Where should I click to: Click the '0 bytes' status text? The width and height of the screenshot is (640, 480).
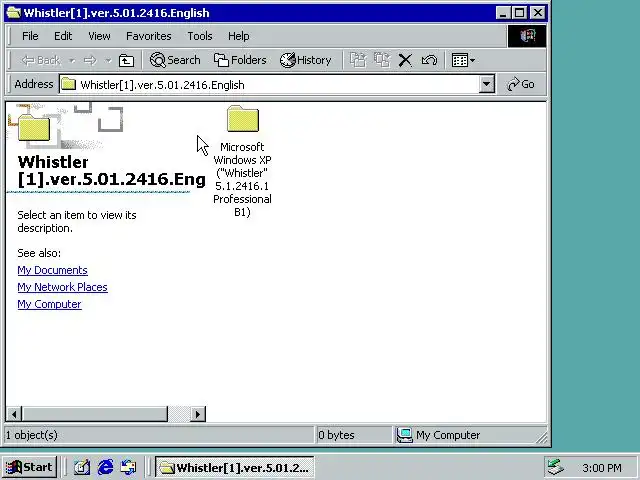coord(336,435)
